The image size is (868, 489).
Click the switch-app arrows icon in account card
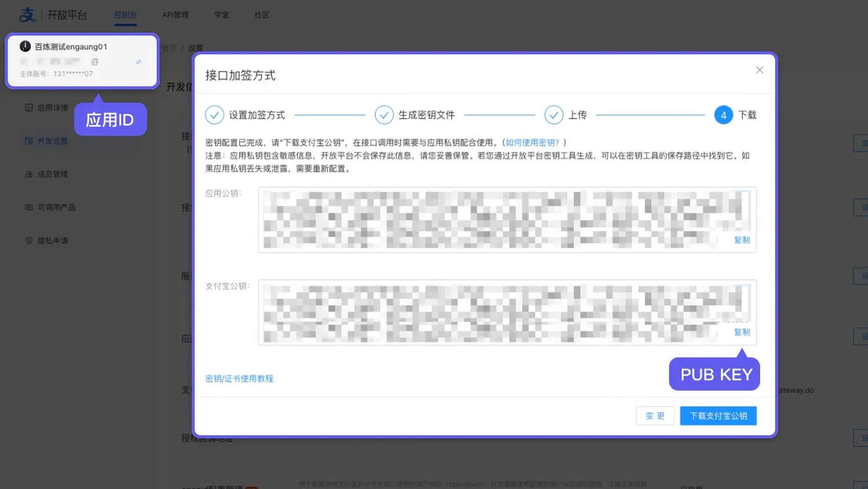(x=139, y=61)
